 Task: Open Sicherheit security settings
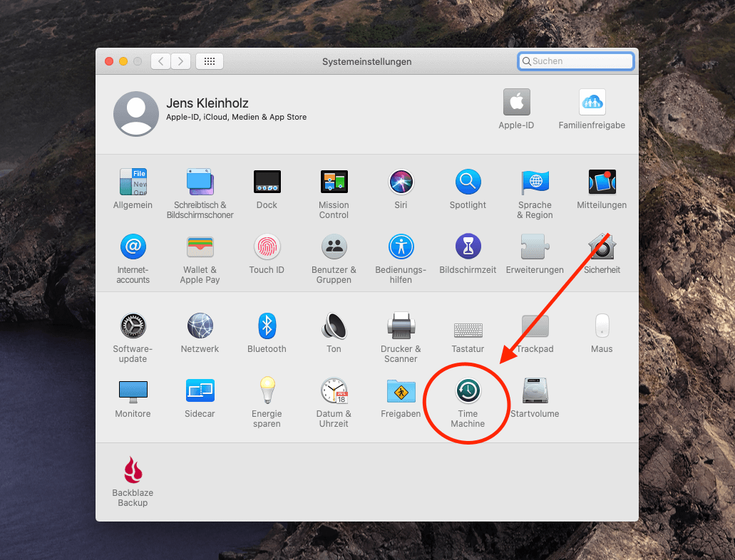pos(602,247)
